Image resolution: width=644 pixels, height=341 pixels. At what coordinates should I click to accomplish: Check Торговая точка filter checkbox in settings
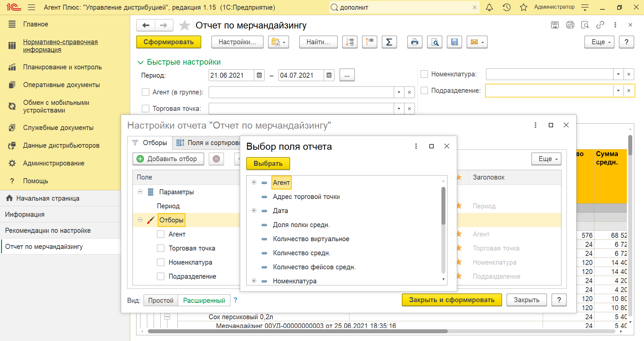click(x=161, y=248)
